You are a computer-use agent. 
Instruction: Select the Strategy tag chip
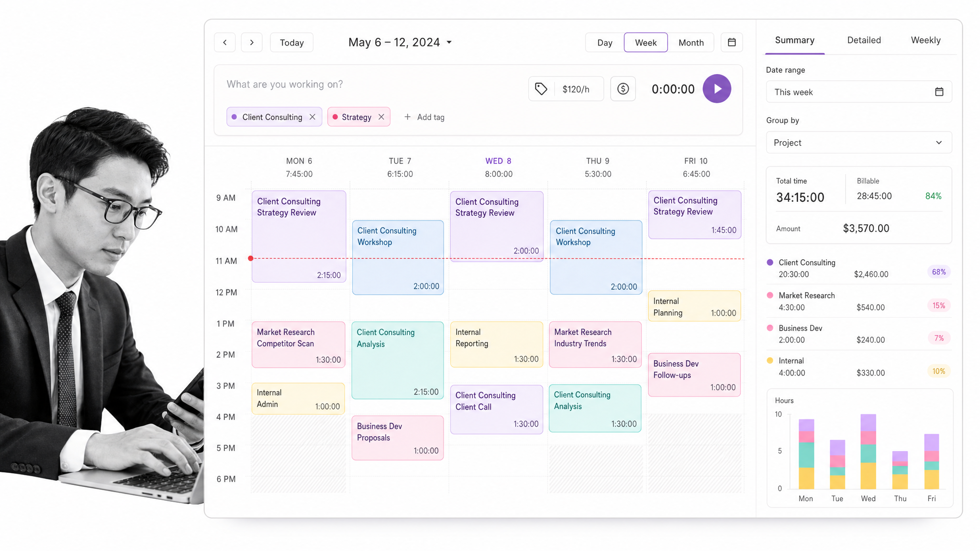coord(358,117)
